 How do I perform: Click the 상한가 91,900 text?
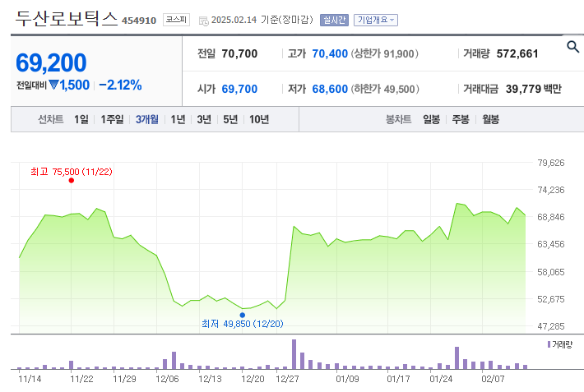385,54
